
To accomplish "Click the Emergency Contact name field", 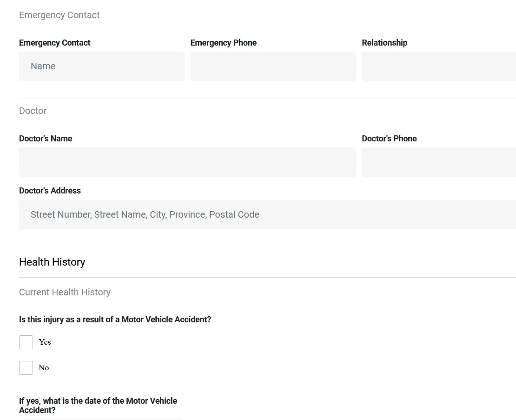I will point(102,66).
